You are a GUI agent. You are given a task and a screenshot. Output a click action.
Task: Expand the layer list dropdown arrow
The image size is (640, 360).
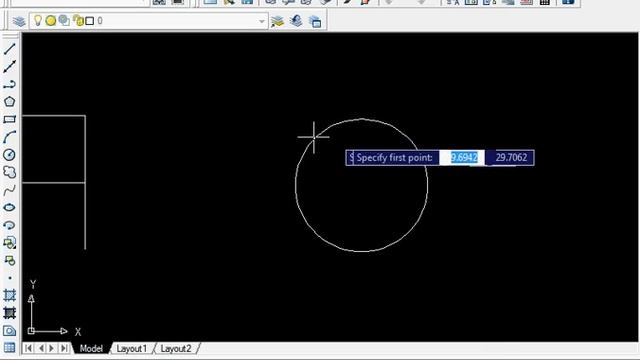[x=262, y=21]
